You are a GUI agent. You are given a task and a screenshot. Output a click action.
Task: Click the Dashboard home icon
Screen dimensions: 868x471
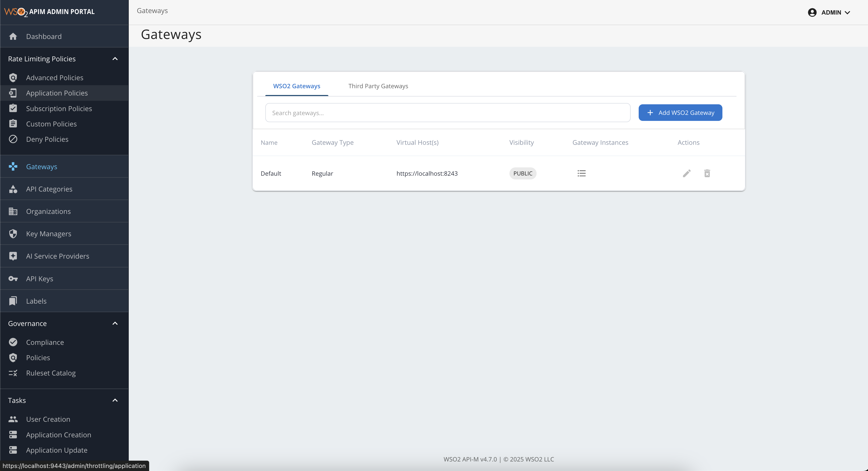tap(13, 36)
